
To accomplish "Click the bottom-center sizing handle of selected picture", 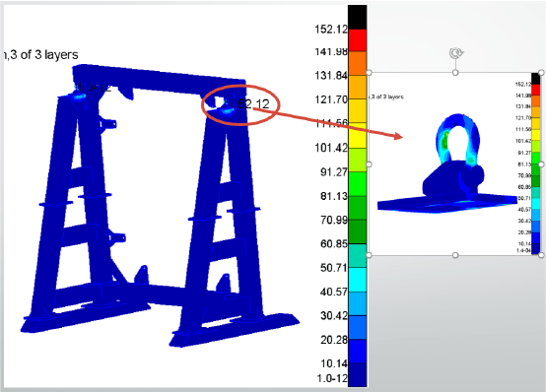I will click(x=455, y=255).
